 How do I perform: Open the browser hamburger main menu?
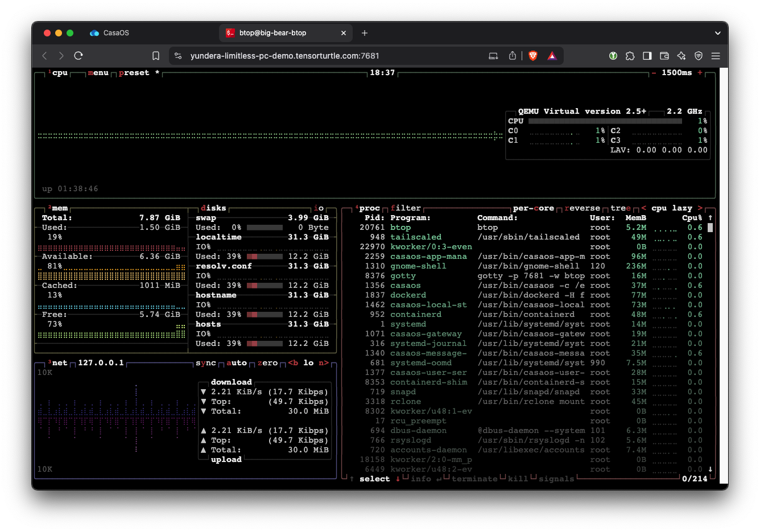pos(716,56)
